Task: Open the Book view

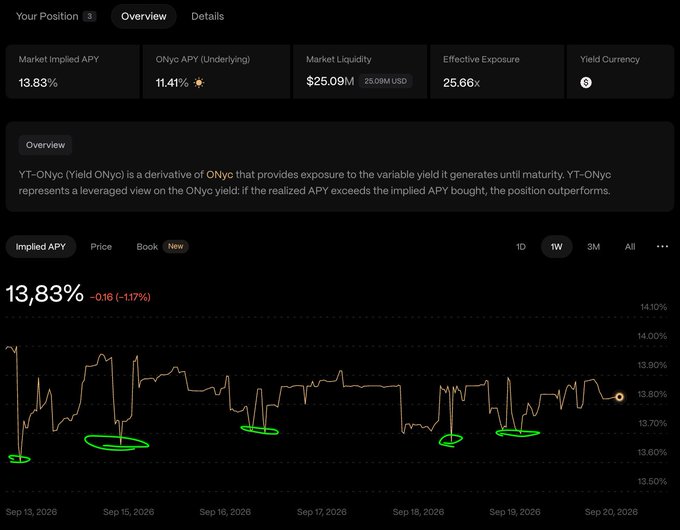Action: (x=147, y=247)
